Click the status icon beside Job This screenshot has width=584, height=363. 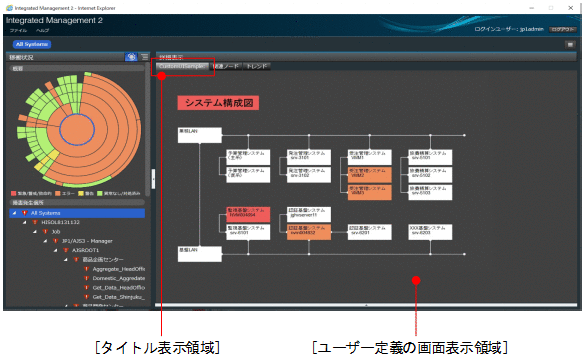[45, 232]
